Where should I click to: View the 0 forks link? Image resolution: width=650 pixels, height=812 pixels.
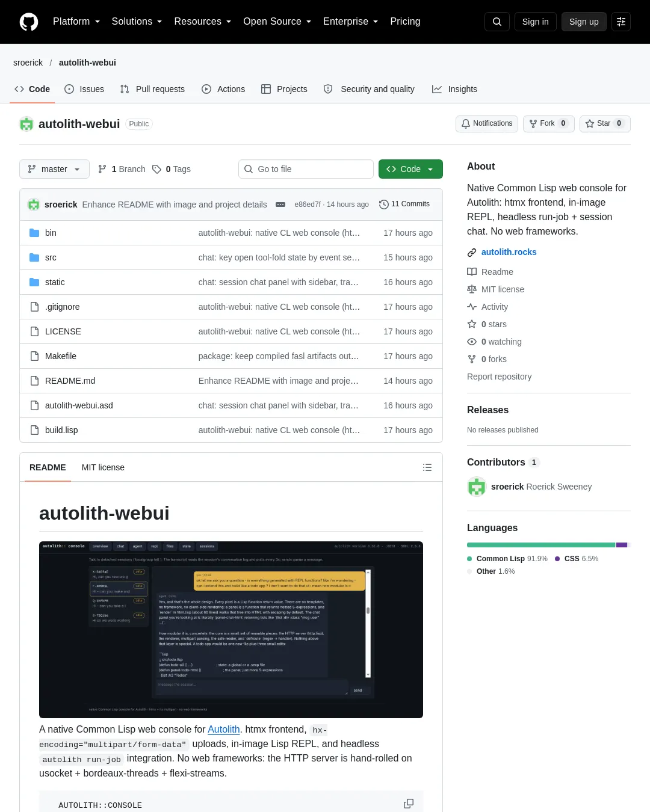487,359
